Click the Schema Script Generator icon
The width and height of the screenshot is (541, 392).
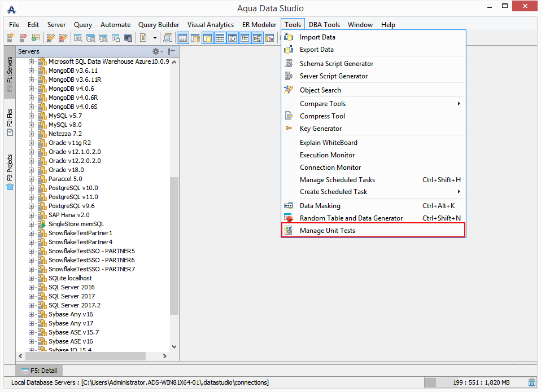click(x=289, y=63)
